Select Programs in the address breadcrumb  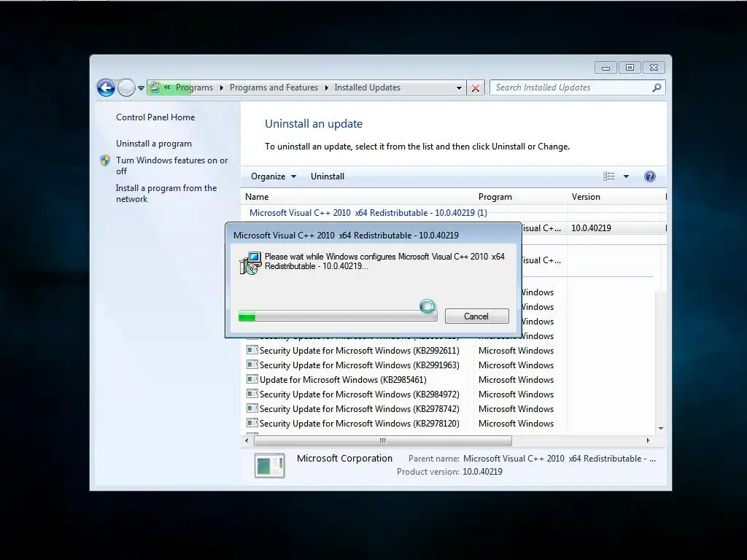coord(194,87)
